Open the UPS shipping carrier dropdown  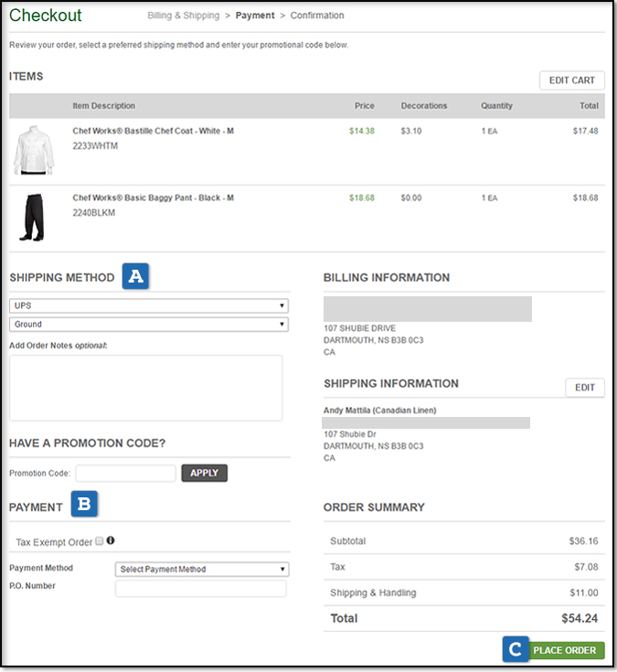148,305
